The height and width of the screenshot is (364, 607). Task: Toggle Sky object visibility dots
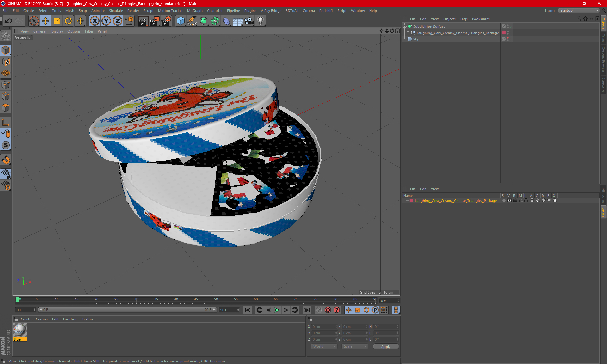click(508, 39)
